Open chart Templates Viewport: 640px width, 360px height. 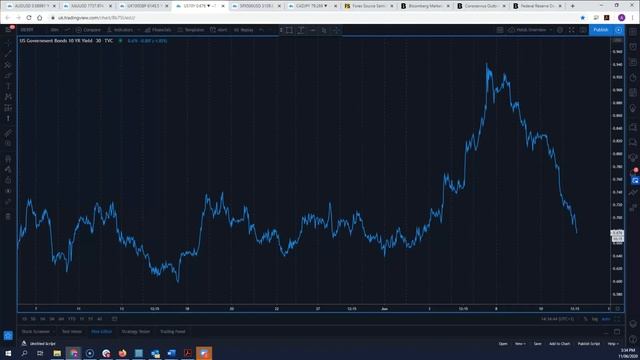pos(191,30)
